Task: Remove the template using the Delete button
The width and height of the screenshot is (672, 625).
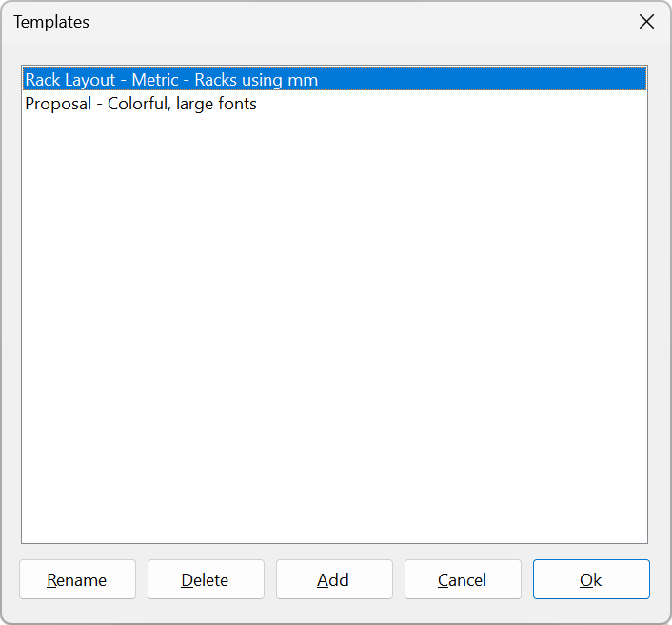Action: click(x=206, y=579)
